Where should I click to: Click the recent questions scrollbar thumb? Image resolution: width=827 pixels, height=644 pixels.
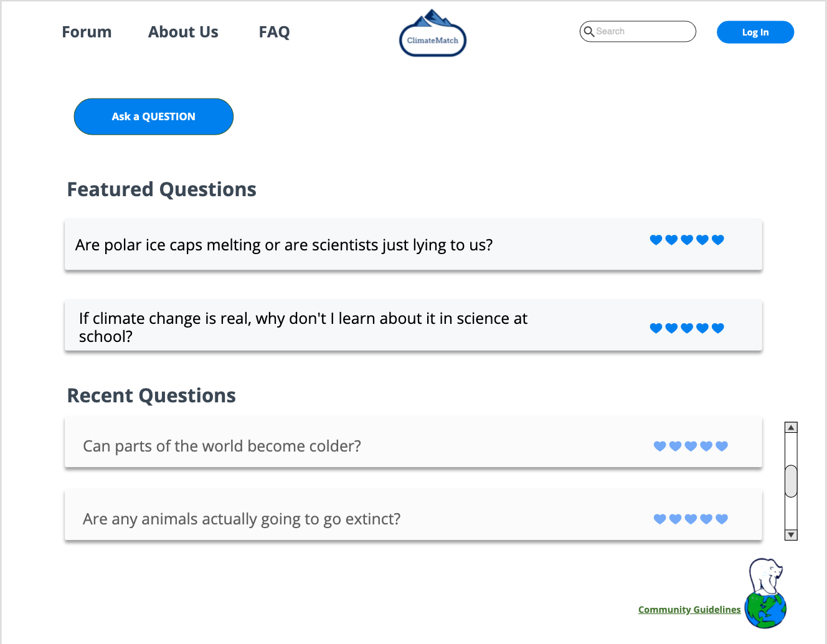(x=791, y=481)
